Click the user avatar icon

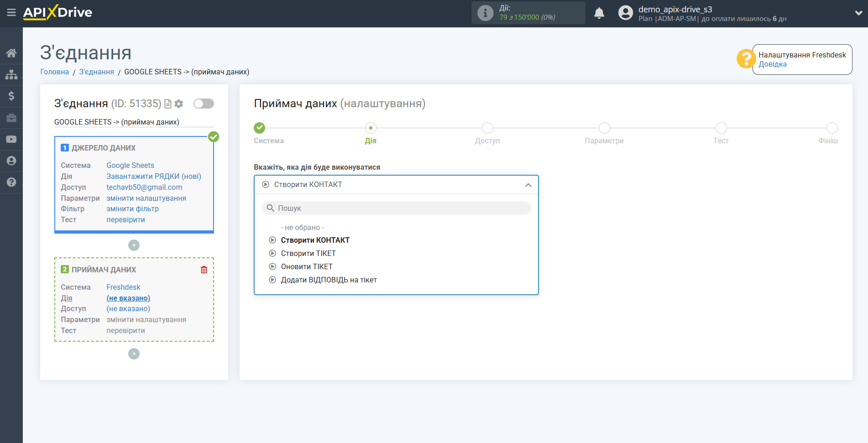click(x=626, y=13)
